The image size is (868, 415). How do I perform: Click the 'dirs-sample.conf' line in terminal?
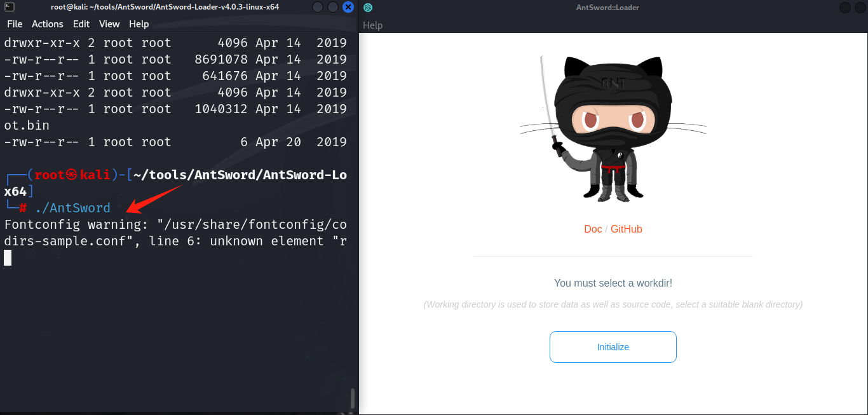(x=175, y=241)
